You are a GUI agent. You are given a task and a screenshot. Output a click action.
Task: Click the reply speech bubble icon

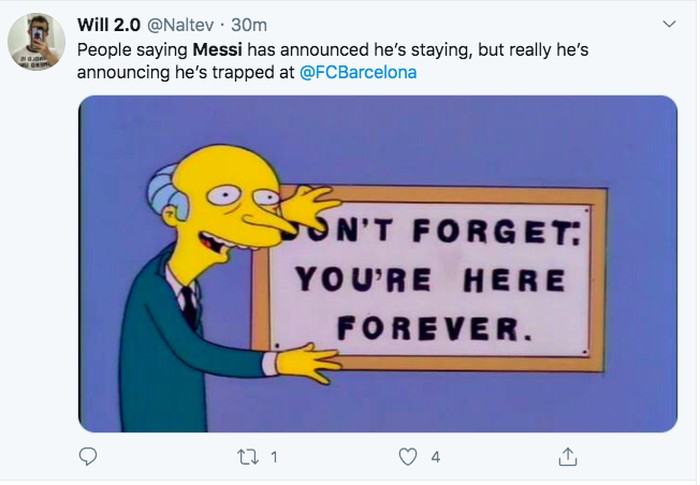point(89,457)
